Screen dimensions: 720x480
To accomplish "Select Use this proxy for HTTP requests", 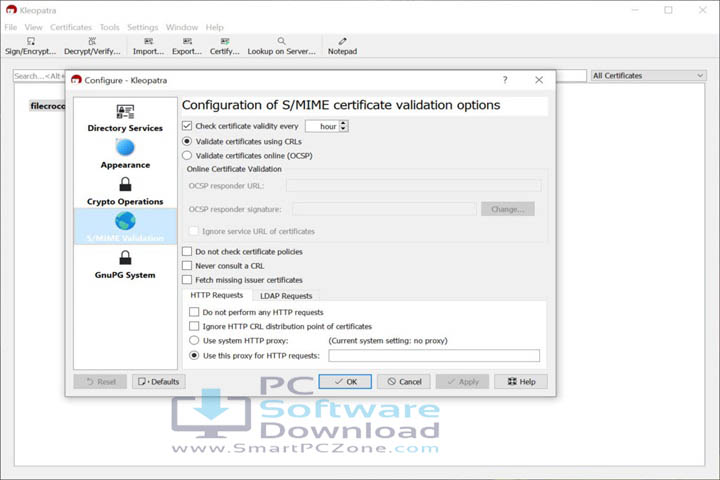I will point(194,356).
